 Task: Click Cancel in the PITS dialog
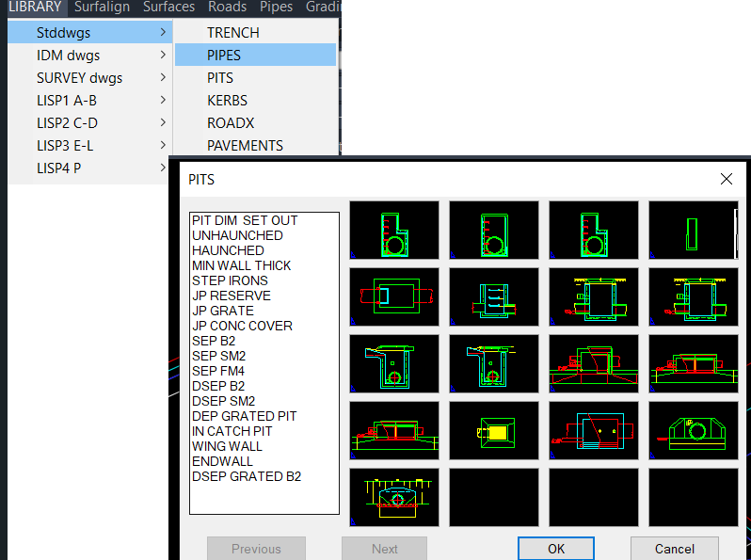click(x=675, y=549)
